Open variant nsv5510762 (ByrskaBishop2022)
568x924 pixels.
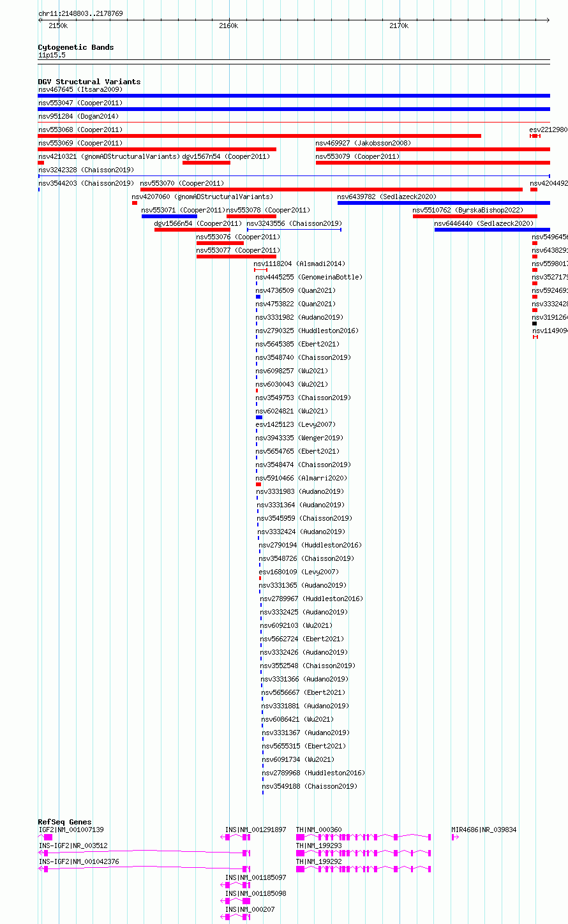(x=475, y=216)
